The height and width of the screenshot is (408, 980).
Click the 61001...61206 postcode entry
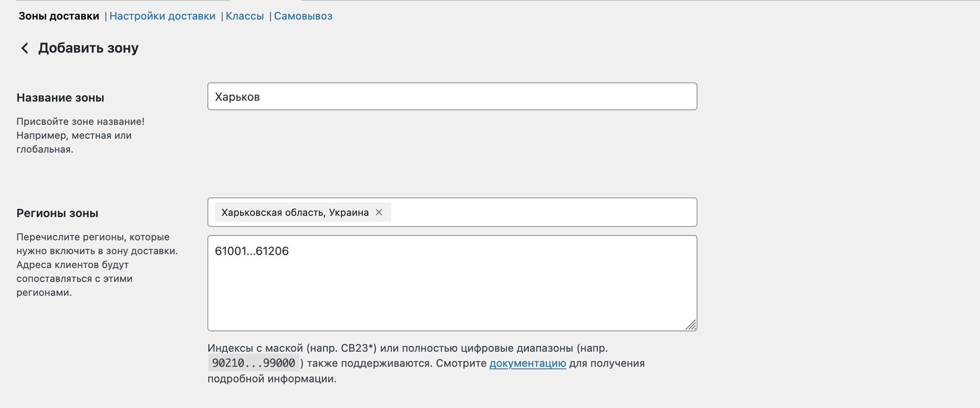tap(252, 251)
